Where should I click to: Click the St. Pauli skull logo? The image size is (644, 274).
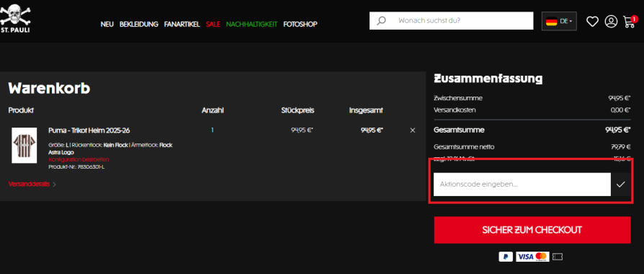[x=16, y=18]
